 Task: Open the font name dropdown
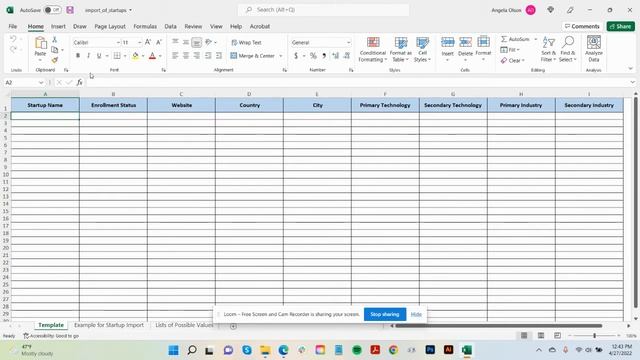tap(118, 42)
